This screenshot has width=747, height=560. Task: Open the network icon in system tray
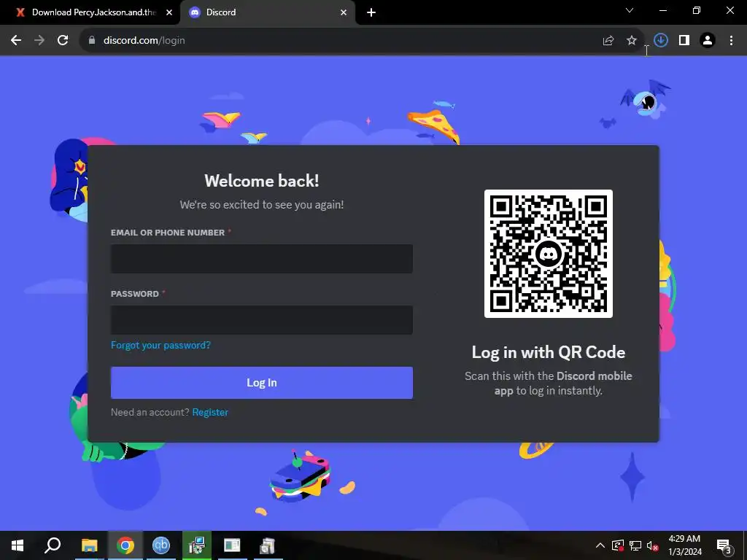point(635,545)
